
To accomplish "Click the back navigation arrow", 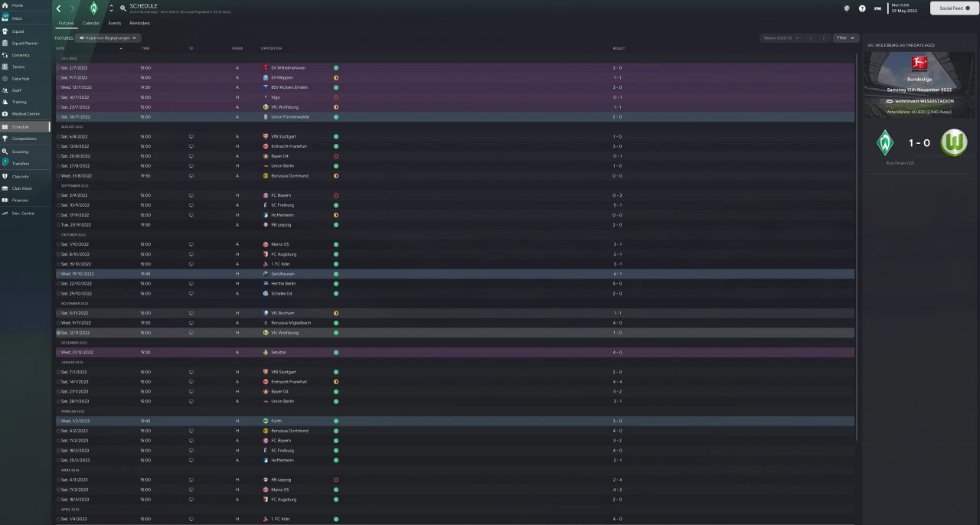I will [59, 8].
